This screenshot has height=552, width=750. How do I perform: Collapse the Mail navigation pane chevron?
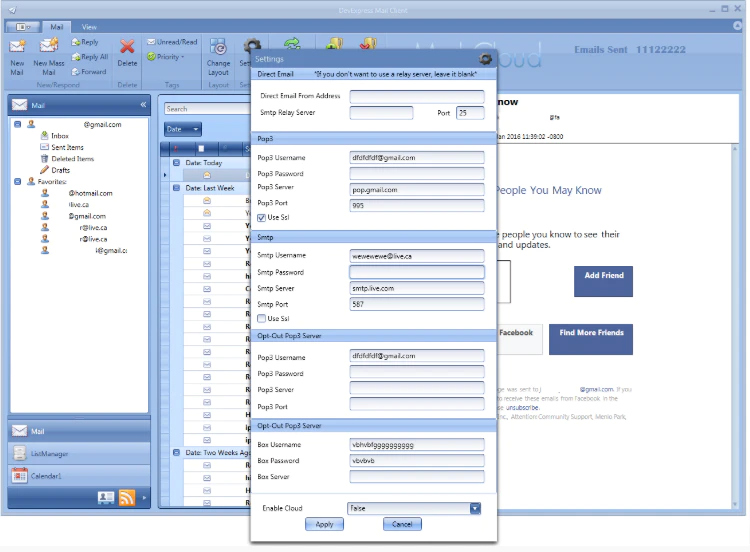click(x=143, y=104)
